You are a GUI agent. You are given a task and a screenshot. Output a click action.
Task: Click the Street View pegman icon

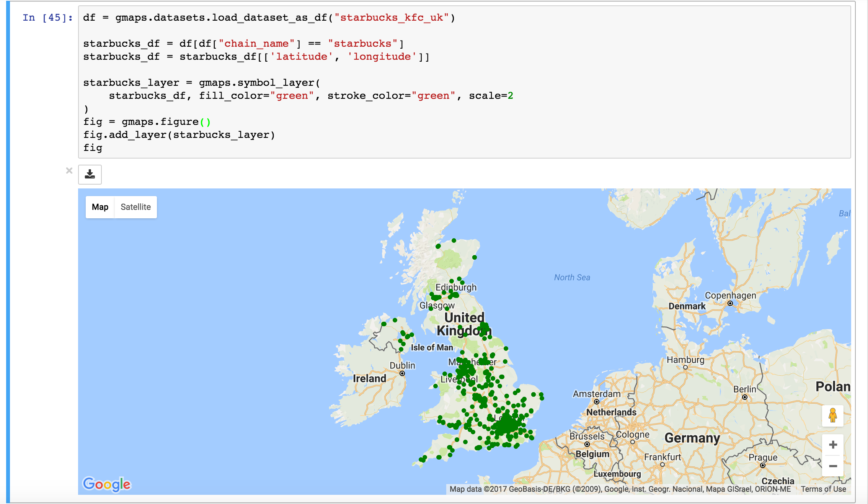pyautogui.click(x=833, y=416)
